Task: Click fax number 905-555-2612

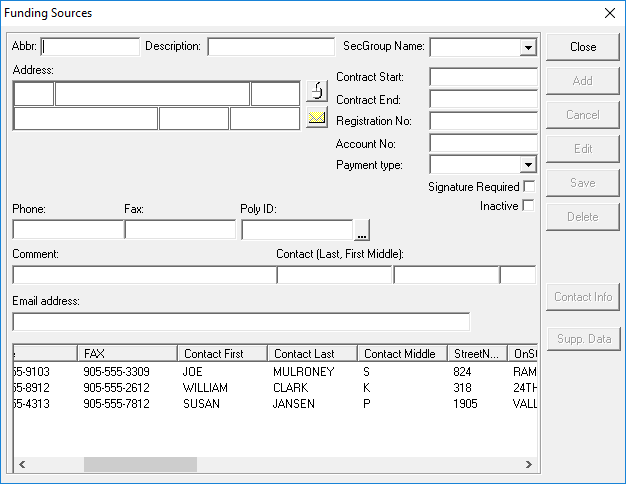Action: (116, 388)
